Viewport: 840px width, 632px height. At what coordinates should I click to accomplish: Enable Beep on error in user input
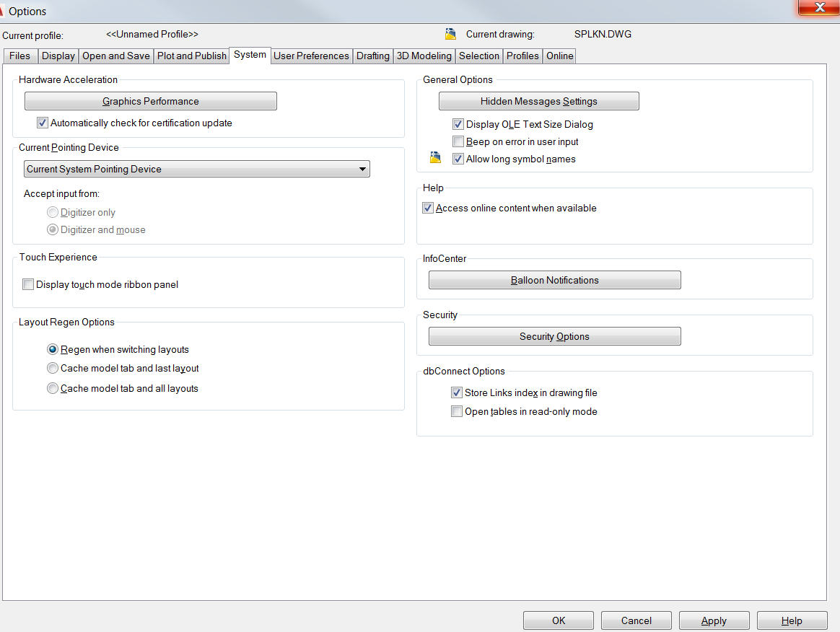click(x=458, y=141)
